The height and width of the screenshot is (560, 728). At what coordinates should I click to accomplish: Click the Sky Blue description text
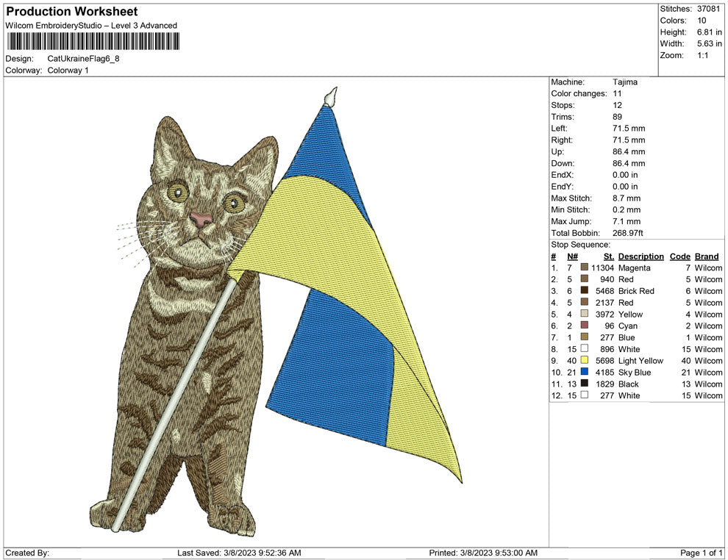point(635,372)
